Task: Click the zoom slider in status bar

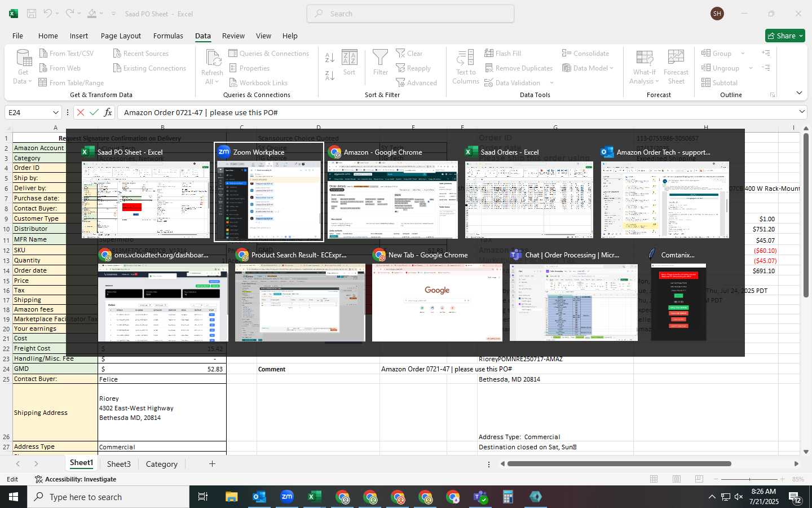Action: 749,479
